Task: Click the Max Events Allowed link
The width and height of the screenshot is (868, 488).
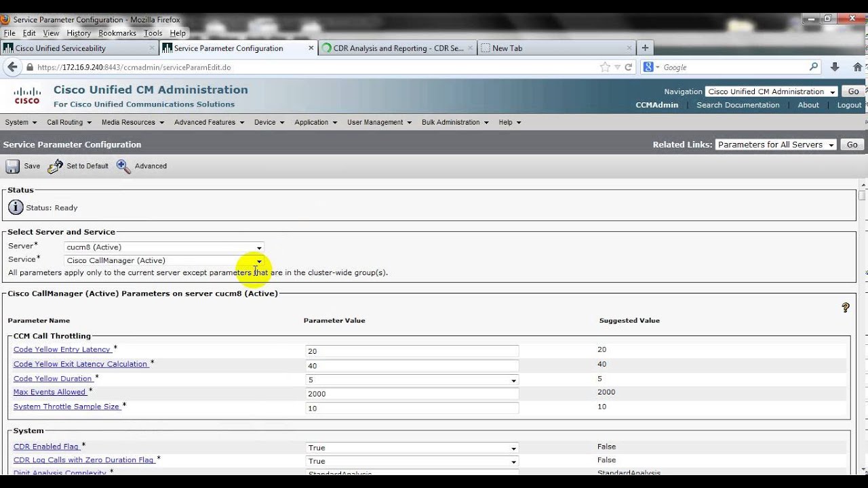Action: pos(50,392)
